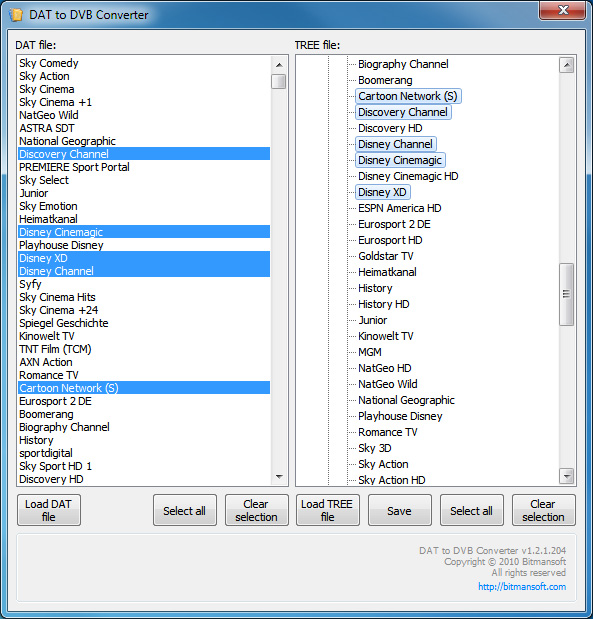Select Sky Cinema +1 in the DAT list
Viewport: 593px width, 619px height.
144,102
